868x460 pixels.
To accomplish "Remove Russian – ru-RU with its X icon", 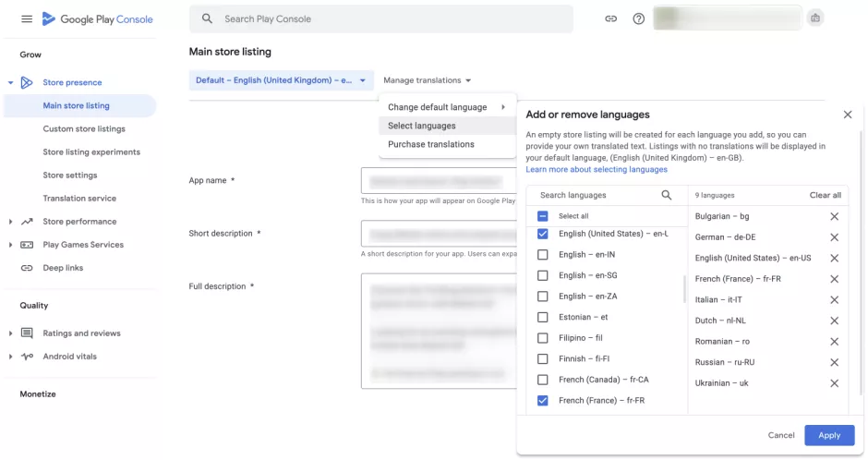I will (834, 363).
